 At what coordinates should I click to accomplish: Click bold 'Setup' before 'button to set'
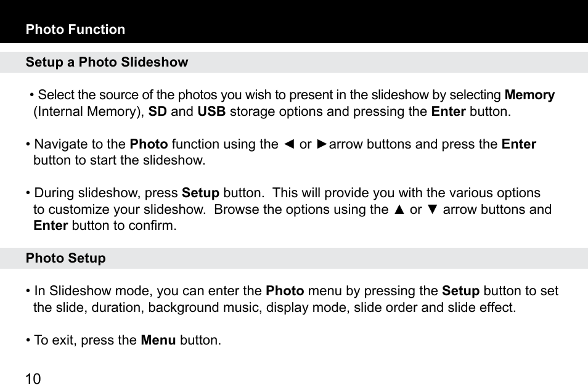coord(461,291)
